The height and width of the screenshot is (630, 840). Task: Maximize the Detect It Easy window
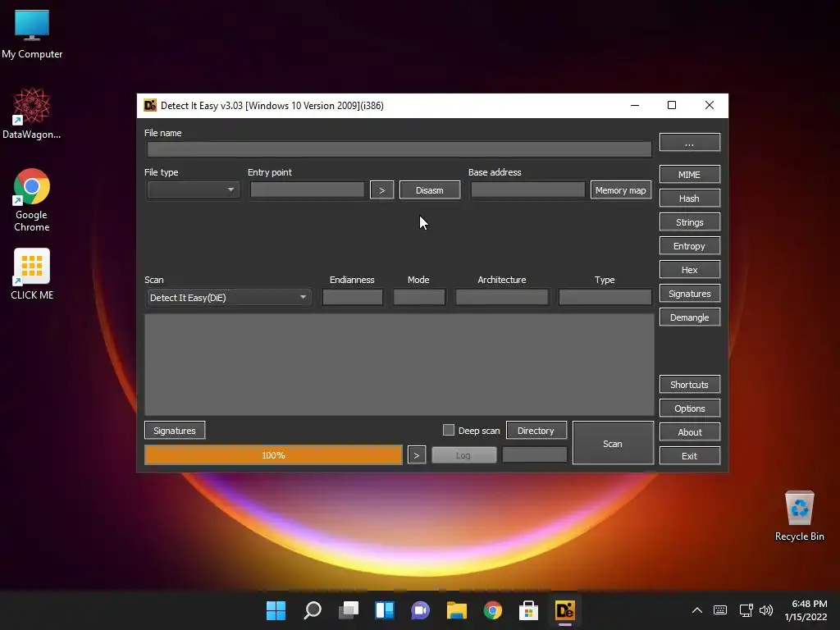pyautogui.click(x=672, y=106)
